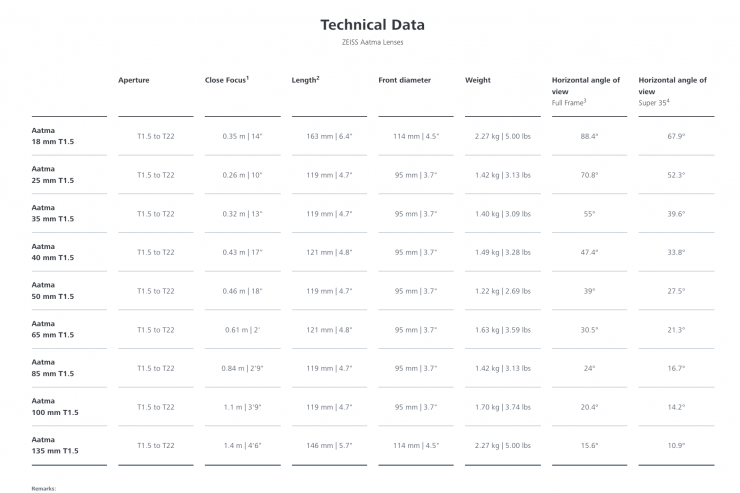Select the Aatma 18 mm T1.5 row label
Screen dimensions: 740x493
pos(53,136)
